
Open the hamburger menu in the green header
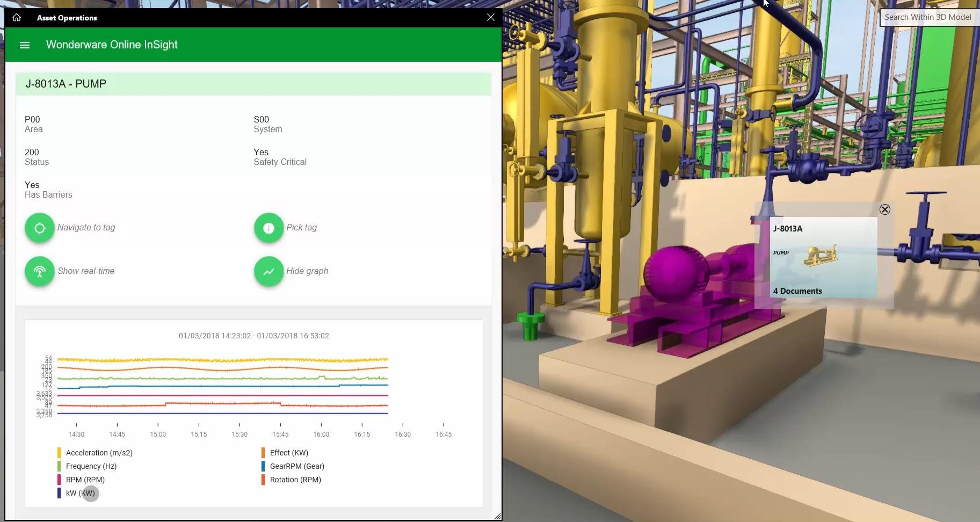point(25,45)
